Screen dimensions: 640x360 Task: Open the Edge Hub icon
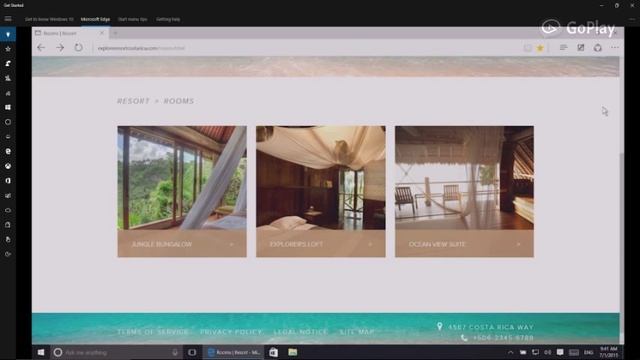(x=564, y=48)
